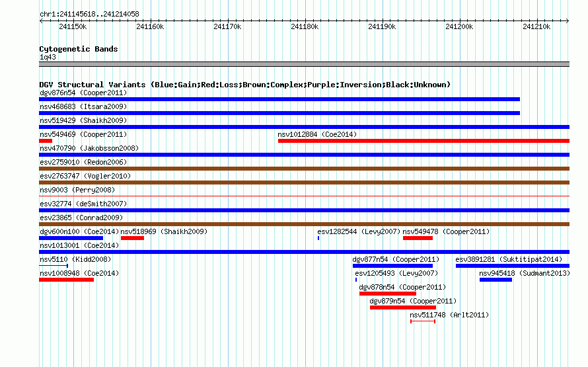Screen dimensions: 588x367
Task: Select nsv518969 (Shaikh2009) label
Action: click(x=164, y=231)
